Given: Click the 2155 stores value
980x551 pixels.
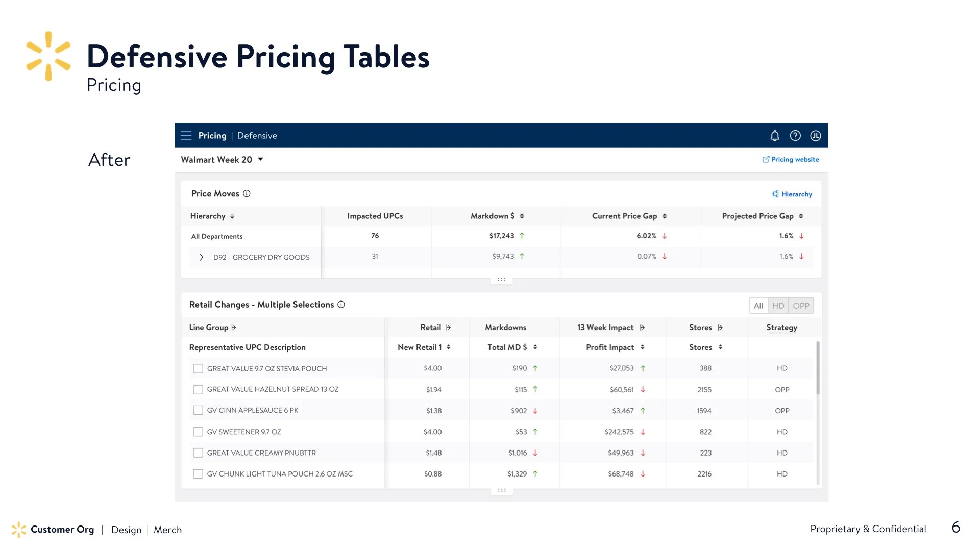Looking at the screenshot, I should 704,390.
